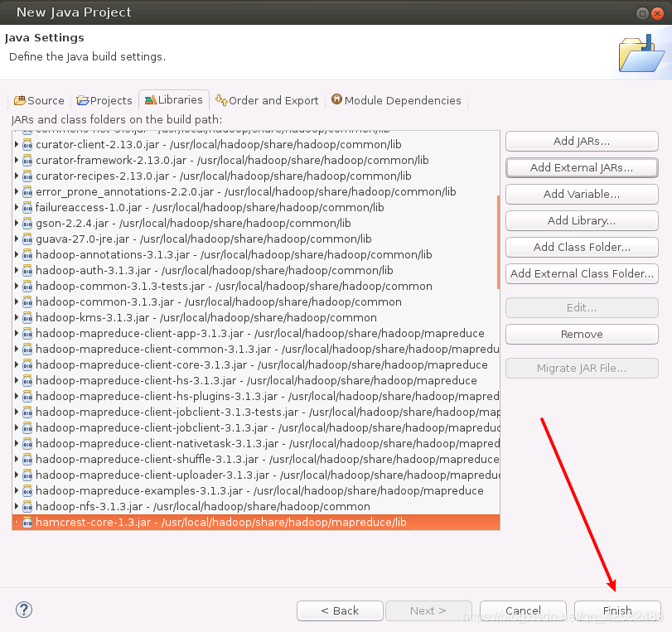This screenshot has height=632, width=672.
Task: Switch to the Source tab
Action: [x=39, y=101]
